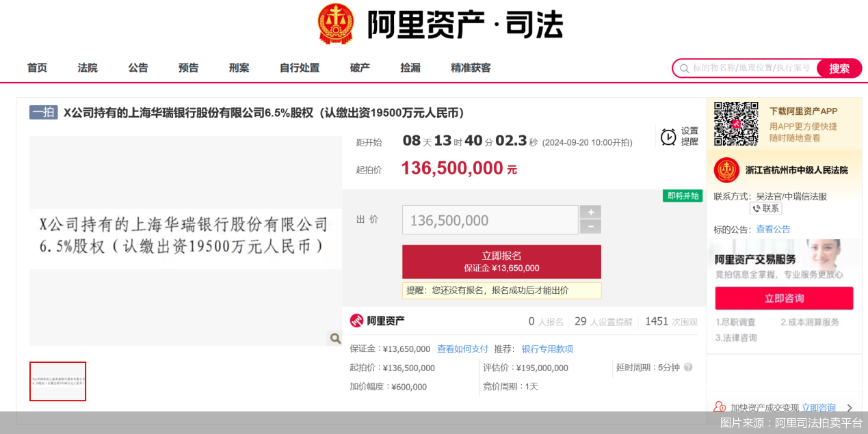The height and width of the screenshot is (434, 868).
Task: Click the Hangzhou court emblem icon
Action: (x=726, y=170)
